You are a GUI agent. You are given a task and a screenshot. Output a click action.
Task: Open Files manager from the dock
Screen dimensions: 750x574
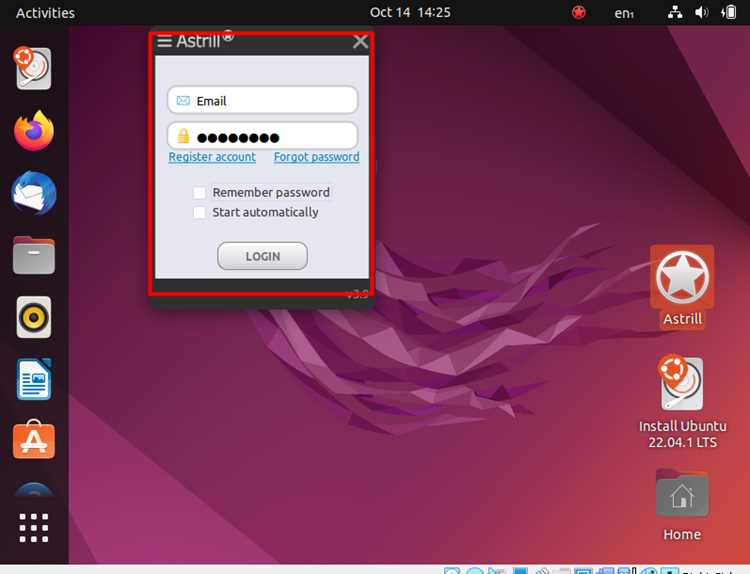coord(33,255)
